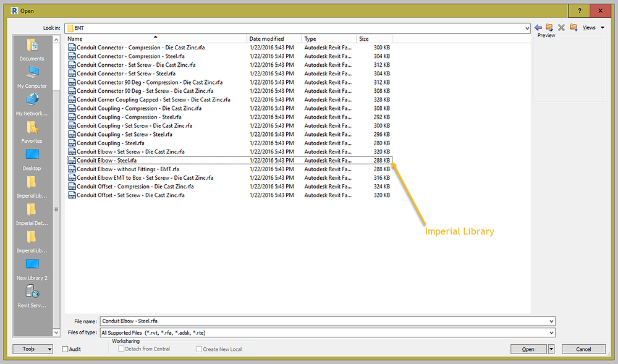Click file icon of Conduit Offset - Compression - Die Cast Zinc.rfa
The image size is (618, 364).
72,187
